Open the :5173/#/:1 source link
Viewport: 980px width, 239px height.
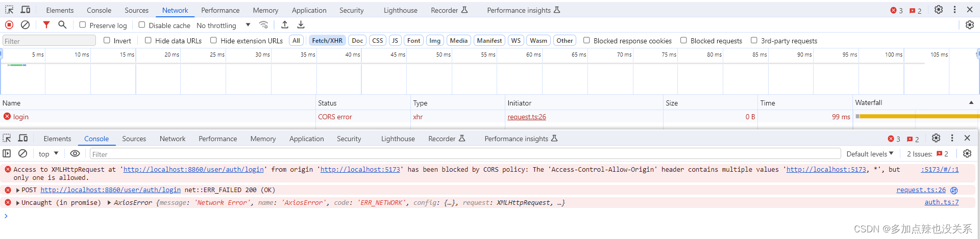(x=940, y=169)
